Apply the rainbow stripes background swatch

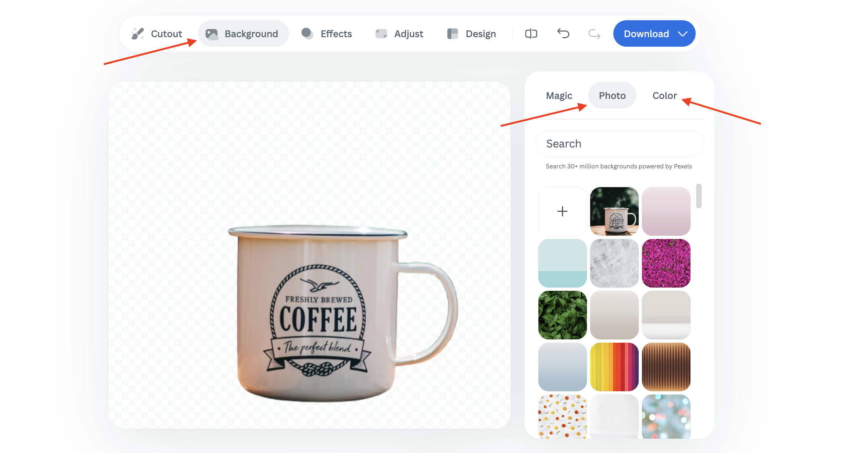tap(614, 367)
